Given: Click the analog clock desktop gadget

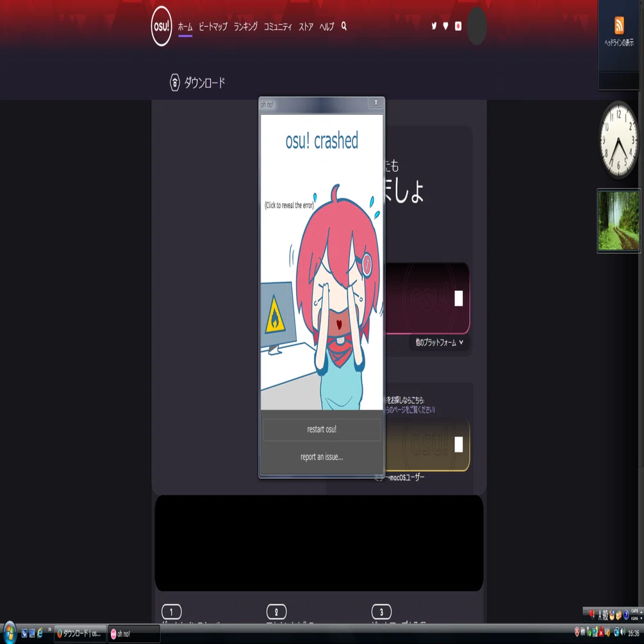Looking at the screenshot, I should [x=618, y=140].
